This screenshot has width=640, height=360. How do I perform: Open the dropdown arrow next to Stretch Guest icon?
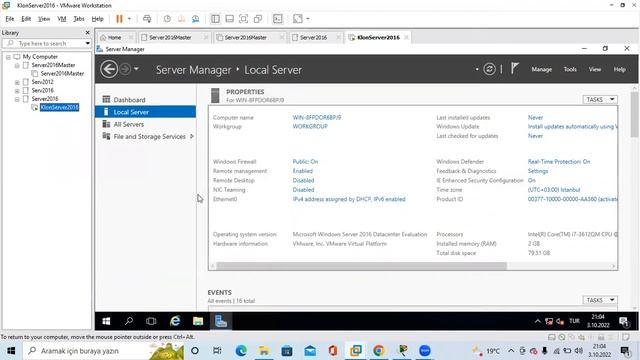[308, 19]
